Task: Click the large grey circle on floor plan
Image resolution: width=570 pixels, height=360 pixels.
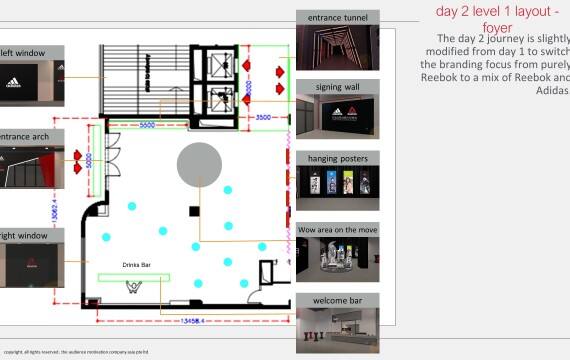Action: (199, 165)
